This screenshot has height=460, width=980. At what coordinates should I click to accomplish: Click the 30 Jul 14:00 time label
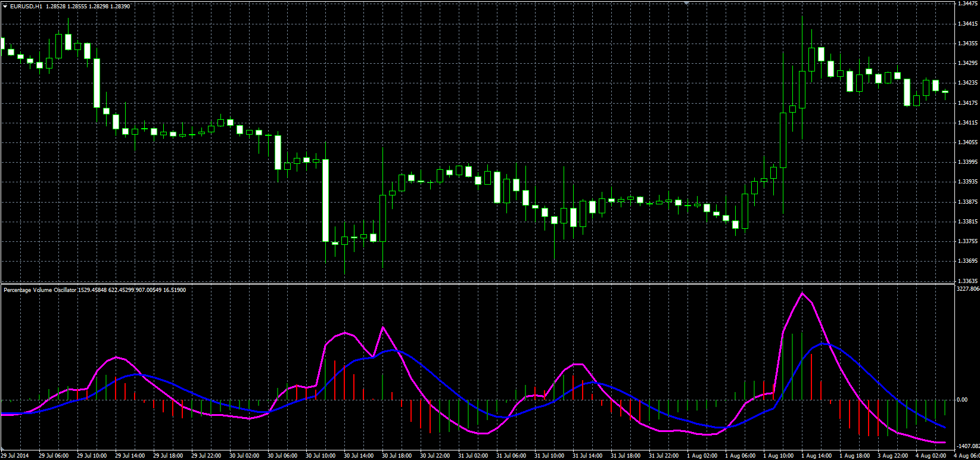click(359, 456)
